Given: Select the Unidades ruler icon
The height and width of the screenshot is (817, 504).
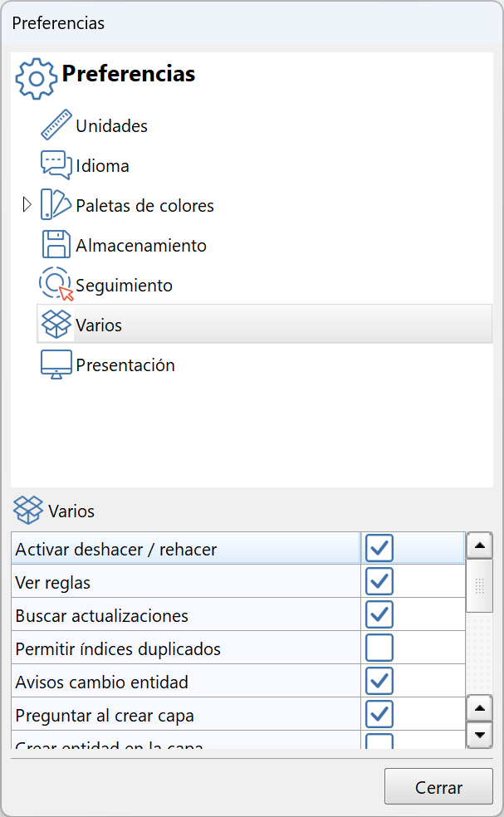Looking at the screenshot, I should pyautogui.click(x=55, y=123).
